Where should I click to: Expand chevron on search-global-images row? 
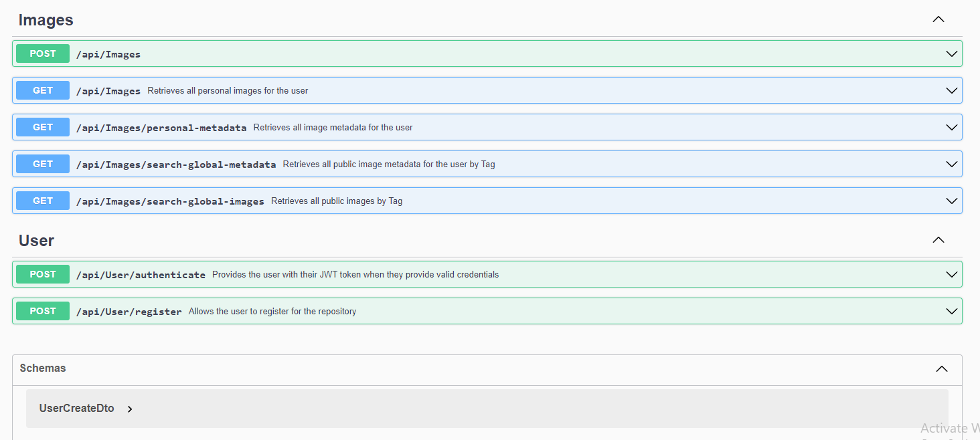click(x=952, y=201)
